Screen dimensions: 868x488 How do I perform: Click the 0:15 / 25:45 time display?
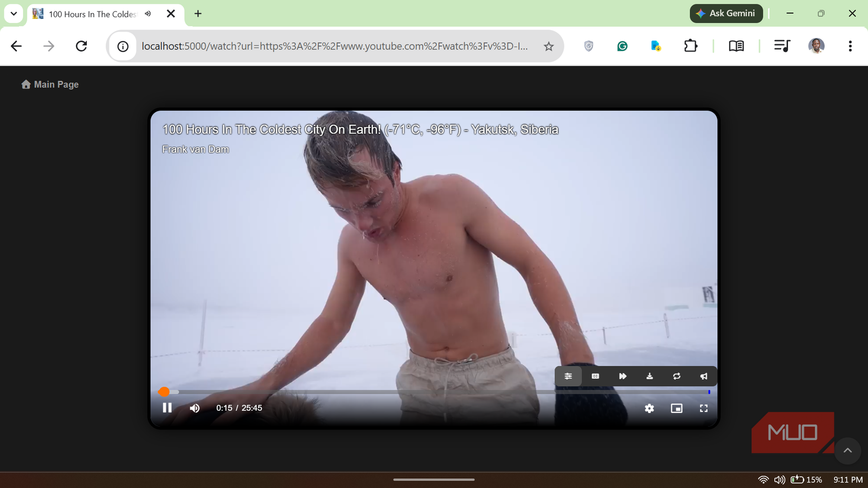(x=239, y=408)
